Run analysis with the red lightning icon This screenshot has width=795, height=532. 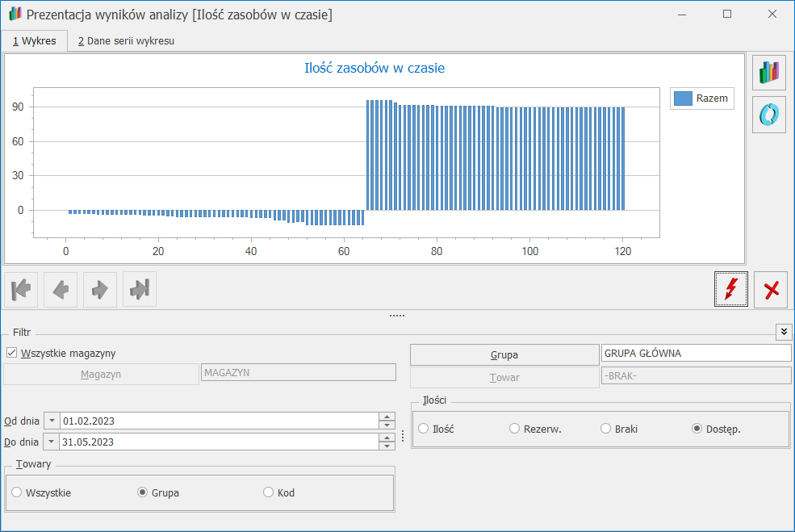730,289
